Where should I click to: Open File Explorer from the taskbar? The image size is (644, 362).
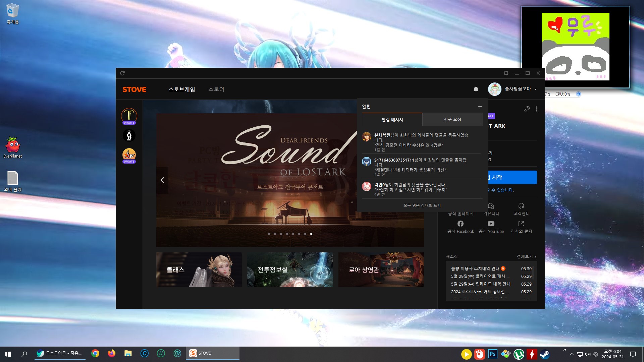point(128,354)
